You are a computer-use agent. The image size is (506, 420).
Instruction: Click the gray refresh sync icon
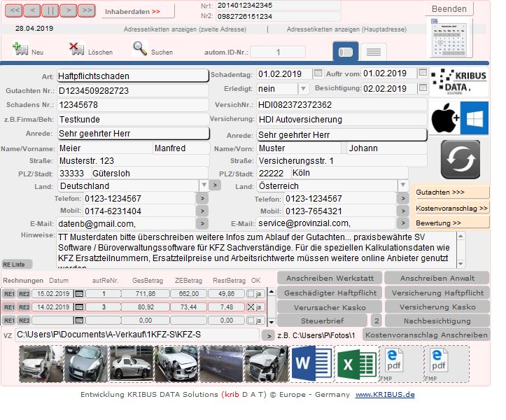pyautogui.click(x=461, y=160)
